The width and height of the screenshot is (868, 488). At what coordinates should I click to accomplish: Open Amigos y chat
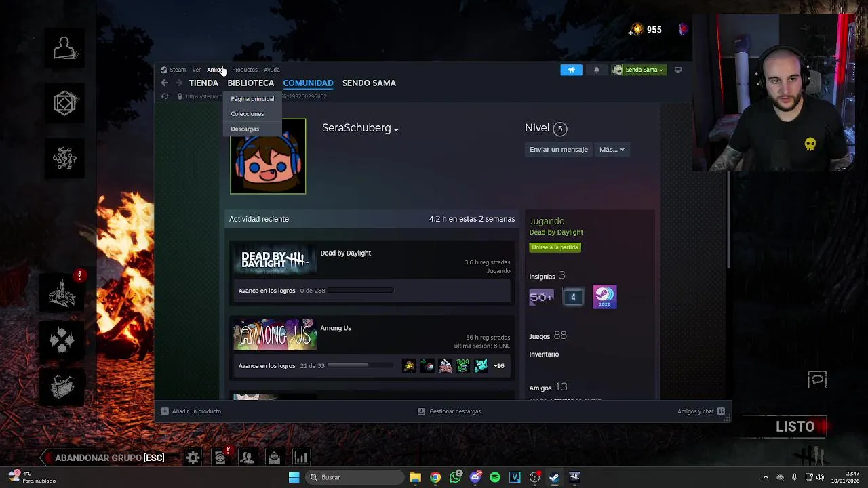701,411
